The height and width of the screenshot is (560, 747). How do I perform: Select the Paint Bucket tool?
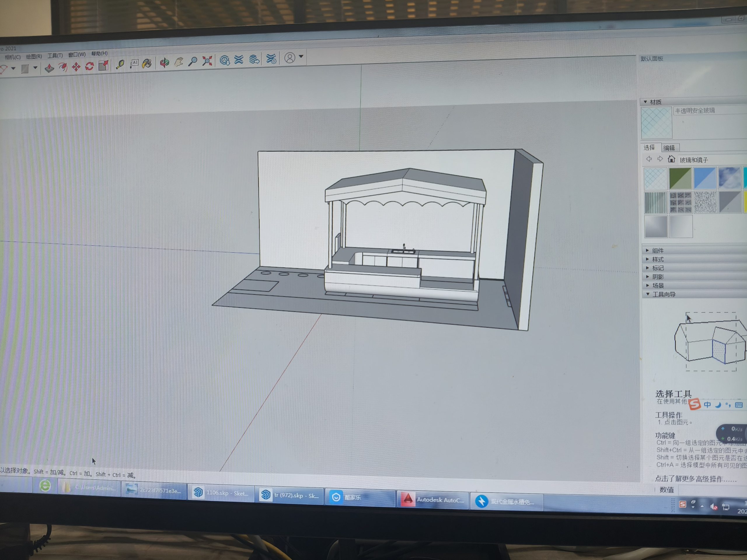pos(146,64)
